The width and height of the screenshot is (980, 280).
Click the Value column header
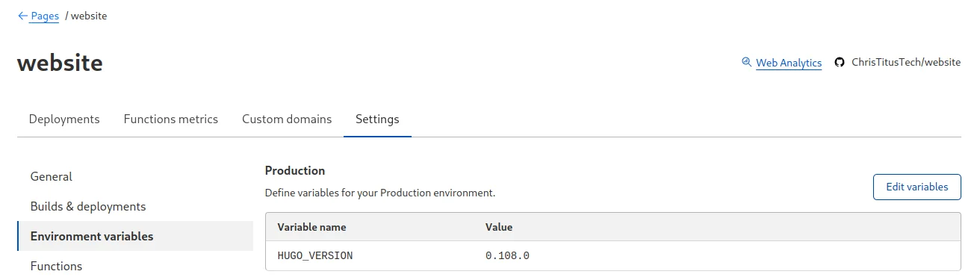click(499, 227)
